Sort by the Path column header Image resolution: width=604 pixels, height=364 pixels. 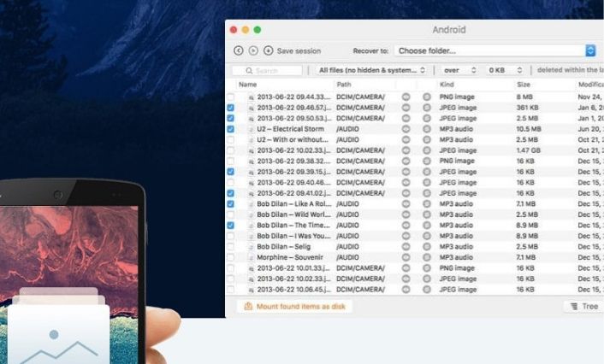pos(344,85)
